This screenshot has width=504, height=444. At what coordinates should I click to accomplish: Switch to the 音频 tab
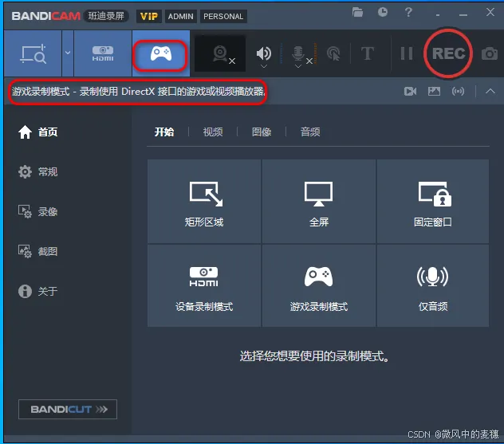pyautogui.click(x=310, y=132)
